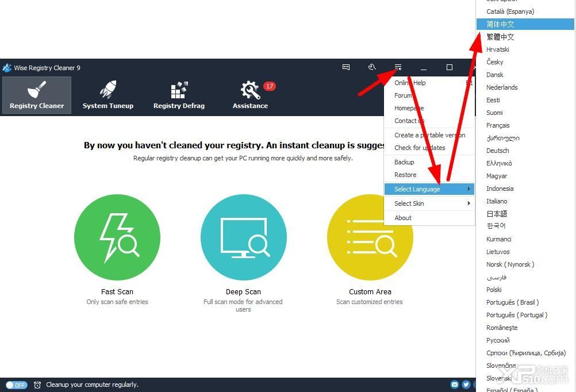
Task: Choose Português (Brasil) language
Action: tap(525, 302)
